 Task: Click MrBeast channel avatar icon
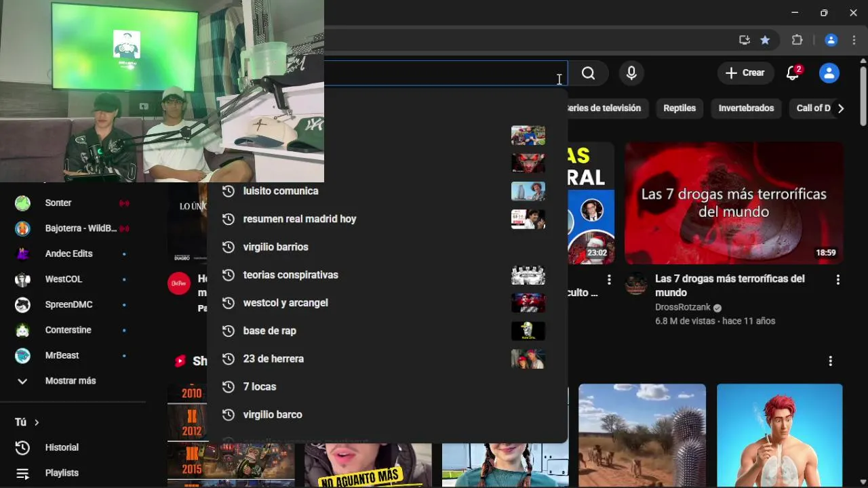tap(22, 355)
